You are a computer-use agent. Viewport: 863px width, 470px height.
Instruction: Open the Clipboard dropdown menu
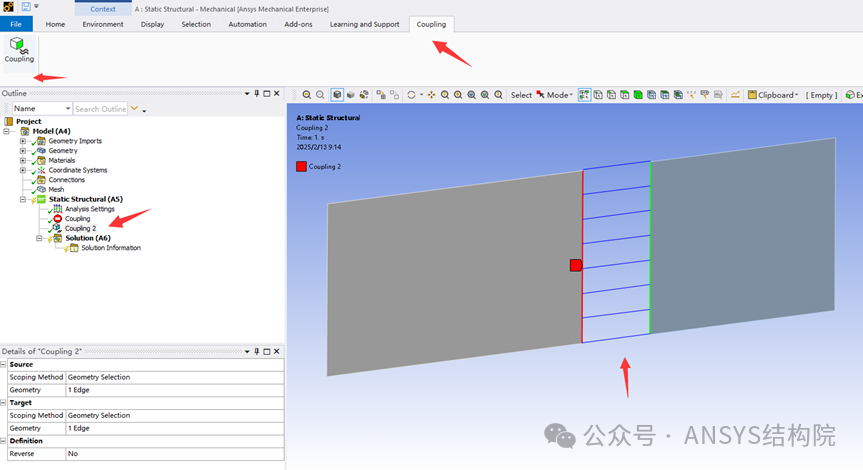click(x=773, y=95)
